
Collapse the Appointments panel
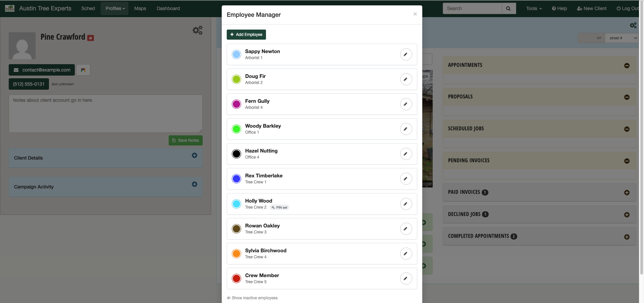click(627, 66)
